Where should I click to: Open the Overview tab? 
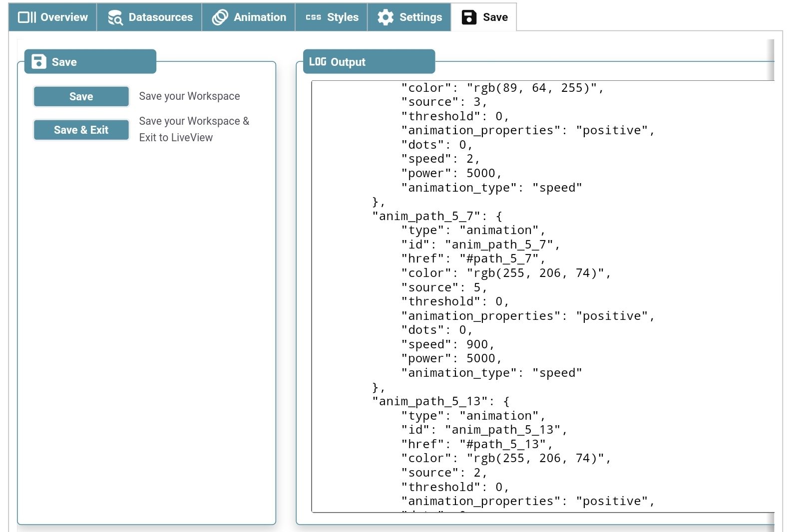[x=52, y=17]
